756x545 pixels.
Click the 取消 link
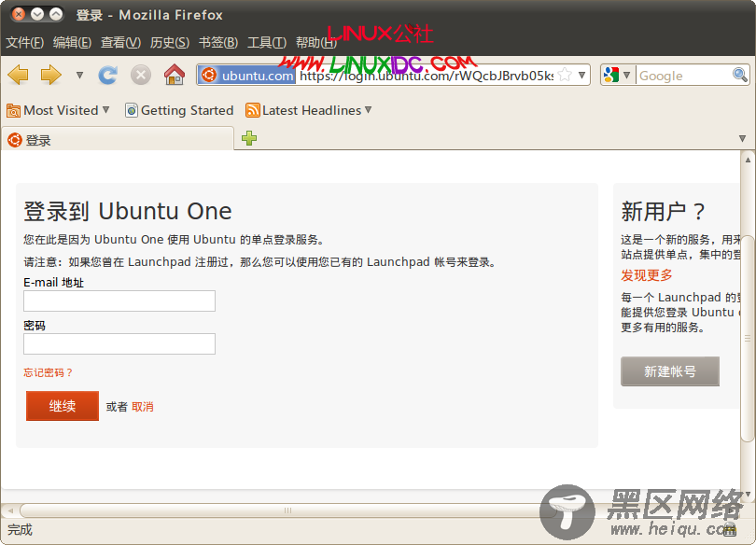143,407
